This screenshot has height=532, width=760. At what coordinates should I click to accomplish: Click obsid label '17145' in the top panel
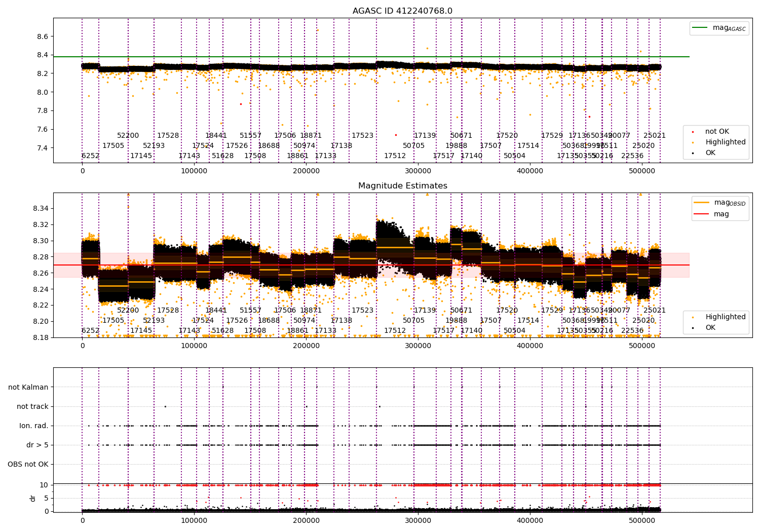click(x=141, y=156)
